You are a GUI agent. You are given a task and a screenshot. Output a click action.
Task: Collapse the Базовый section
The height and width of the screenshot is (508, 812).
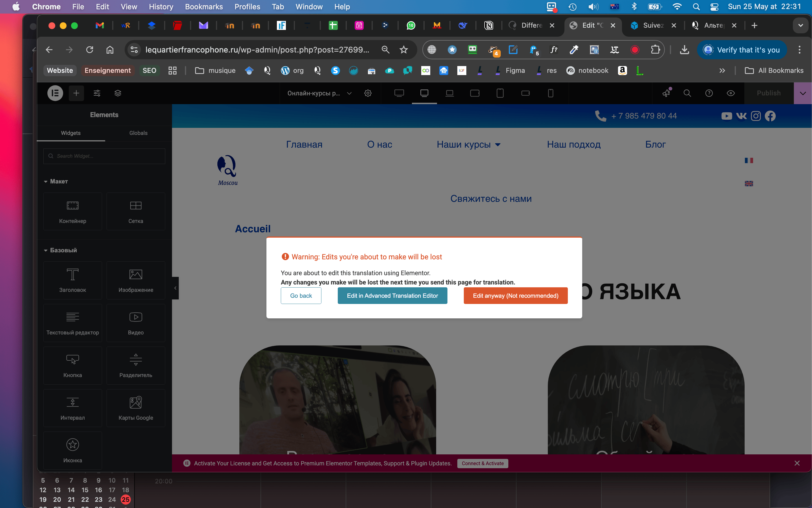tap(60, 250)
